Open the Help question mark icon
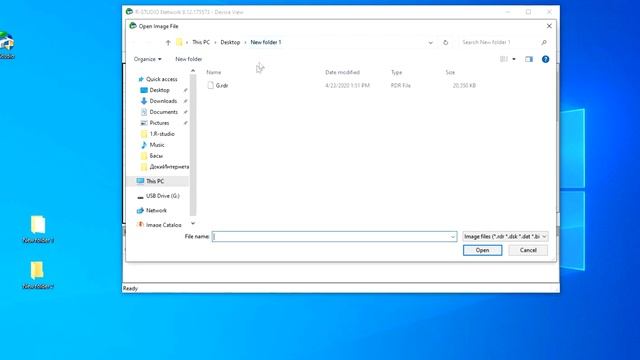This screenshot has width=640, height=360. click(545, 59)
